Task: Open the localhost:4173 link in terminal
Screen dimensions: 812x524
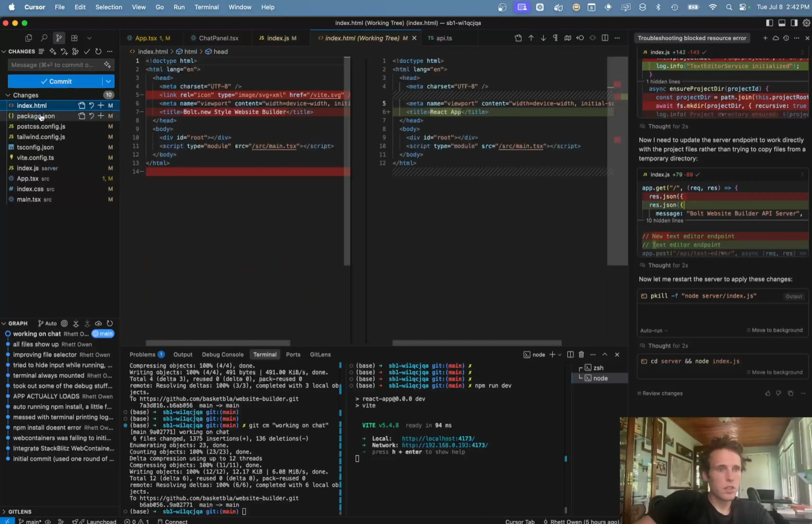Action: (x=438, y=438)
